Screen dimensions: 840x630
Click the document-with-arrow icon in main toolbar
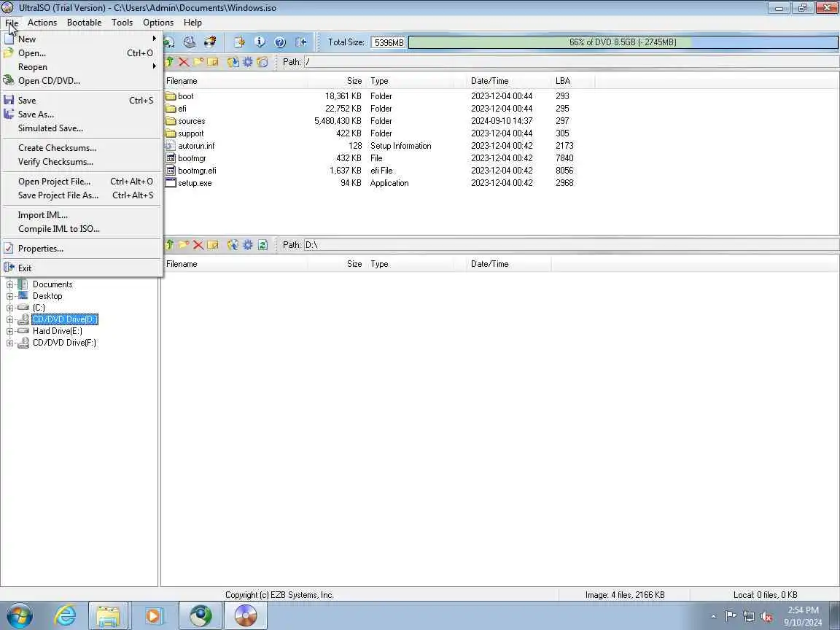coord(239,42)
